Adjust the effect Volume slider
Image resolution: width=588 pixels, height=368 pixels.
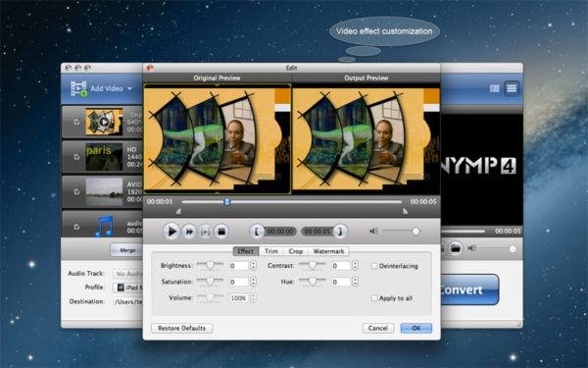(210, 297)
